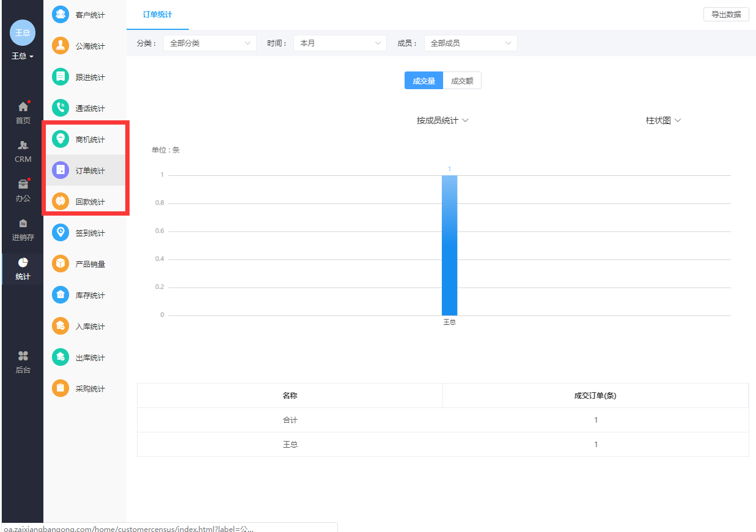Select the 统计 pie chart icon

coord(23,263)
